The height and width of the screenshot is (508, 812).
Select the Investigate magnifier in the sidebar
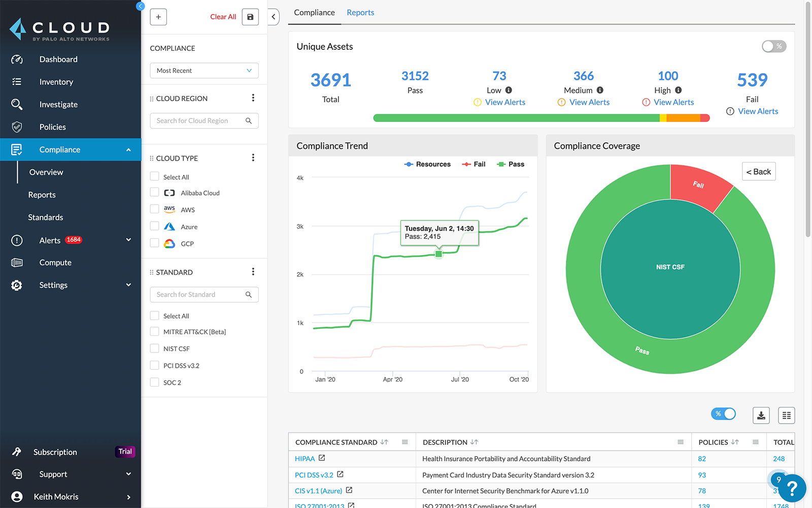point(58,104)
